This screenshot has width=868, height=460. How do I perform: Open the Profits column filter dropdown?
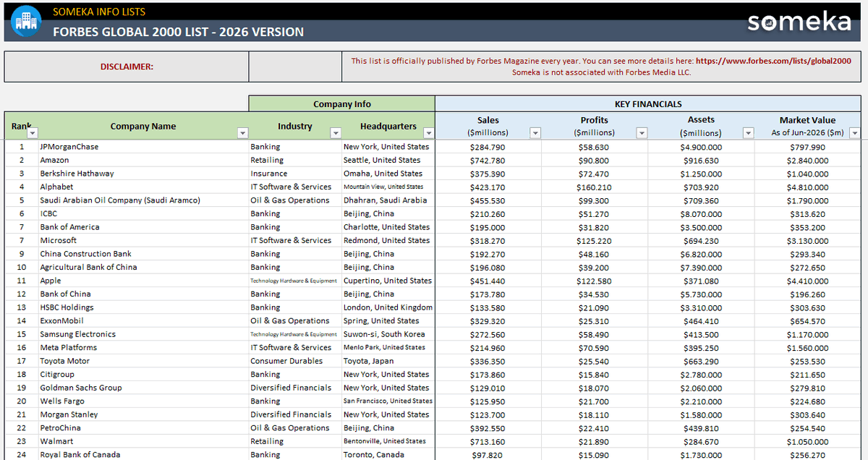642,133
